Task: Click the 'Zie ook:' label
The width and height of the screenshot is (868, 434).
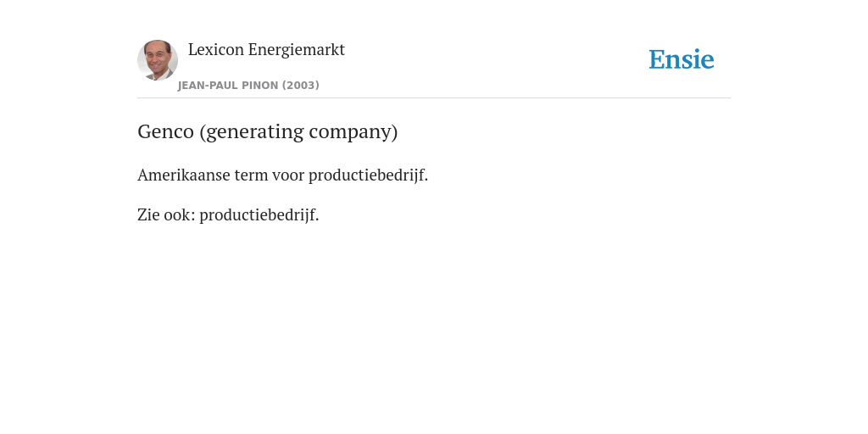Action: point(167,214)
